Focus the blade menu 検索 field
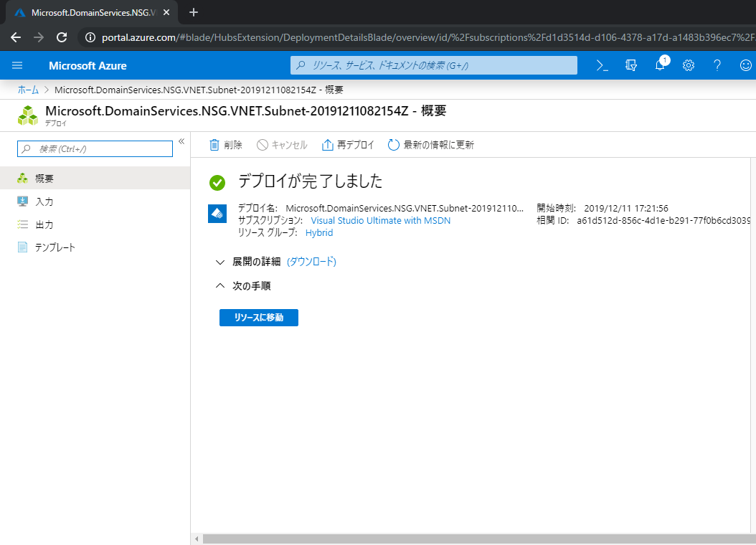 tap(95, 149)
